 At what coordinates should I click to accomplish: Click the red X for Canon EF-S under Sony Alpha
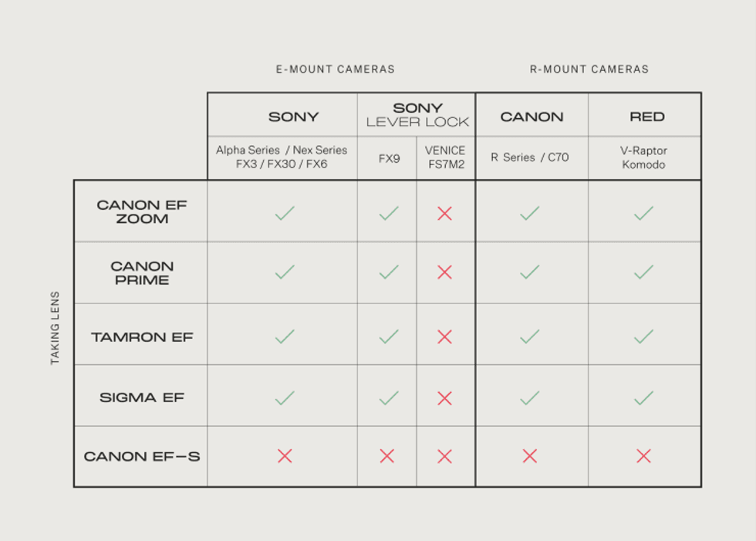(x=285, y=456)
